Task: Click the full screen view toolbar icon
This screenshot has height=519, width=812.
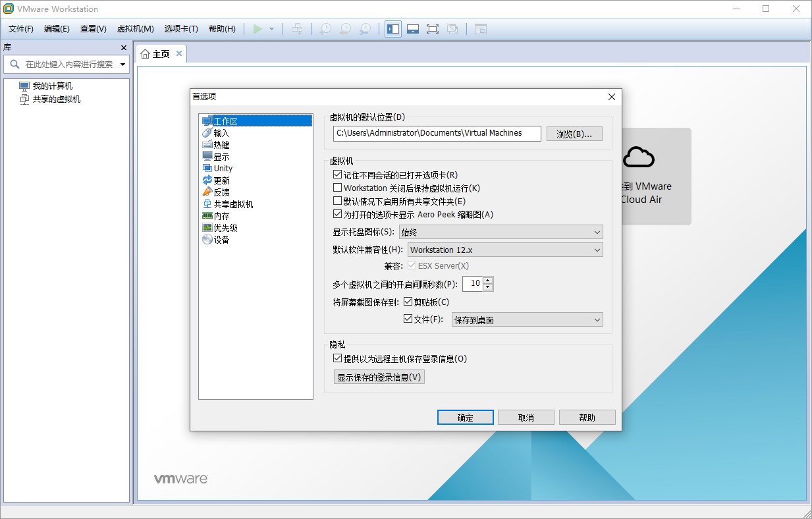Action: 432,28
